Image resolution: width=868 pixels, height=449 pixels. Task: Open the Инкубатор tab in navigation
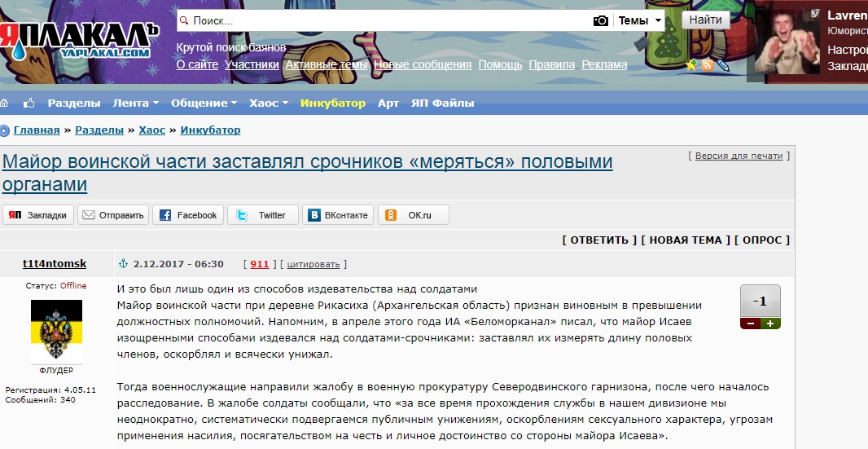pyautogui.click(x=332, y=103)
